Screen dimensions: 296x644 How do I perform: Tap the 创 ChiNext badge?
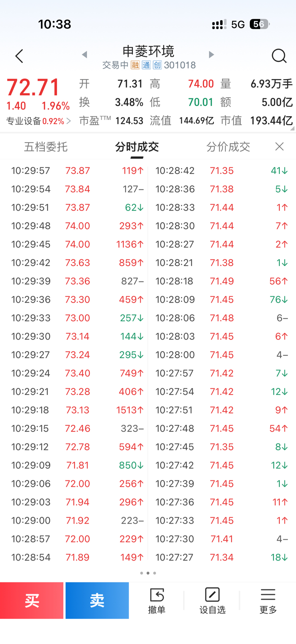(157, 65)
